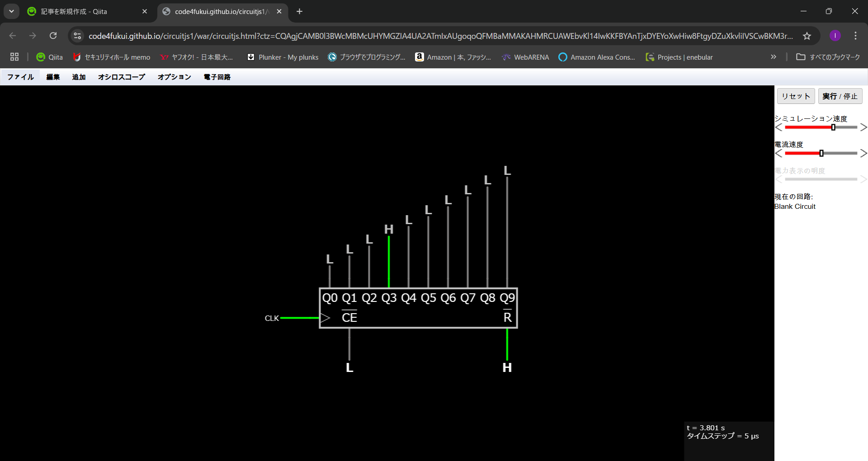Open セキュリティホール memo bookmark
868x461 pixels.
112,57
